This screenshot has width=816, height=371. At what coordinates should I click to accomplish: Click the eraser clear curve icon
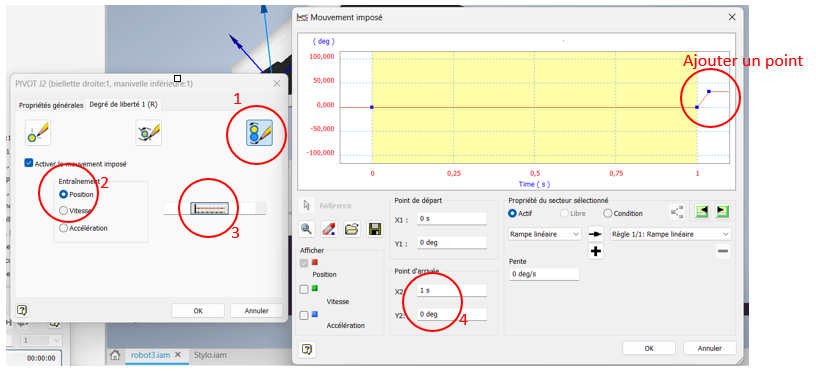click(x=329, y=229)
